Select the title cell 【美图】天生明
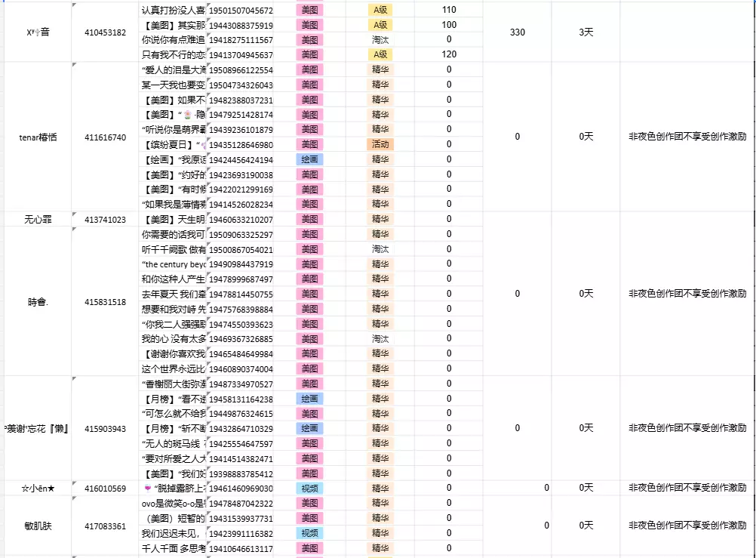The height and width of the screenshot is (558, 756). coord(173,220)
